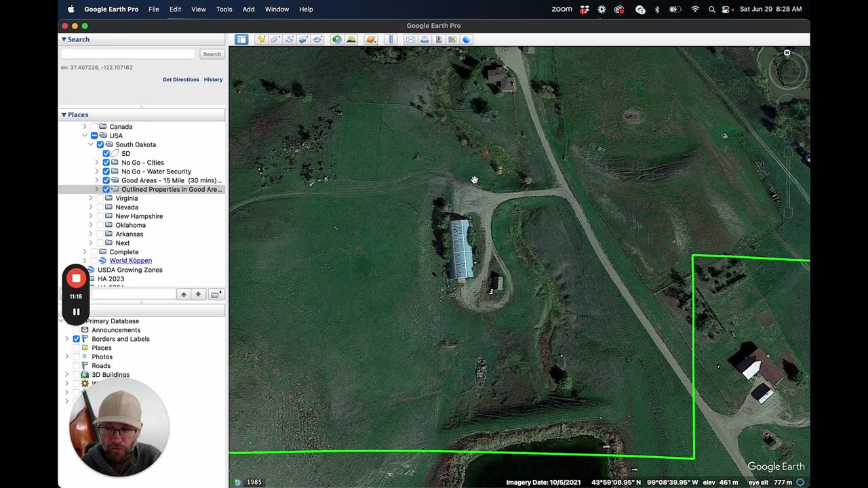Open the Help menu
The image size is (868, 488).
tap(306, 9)
